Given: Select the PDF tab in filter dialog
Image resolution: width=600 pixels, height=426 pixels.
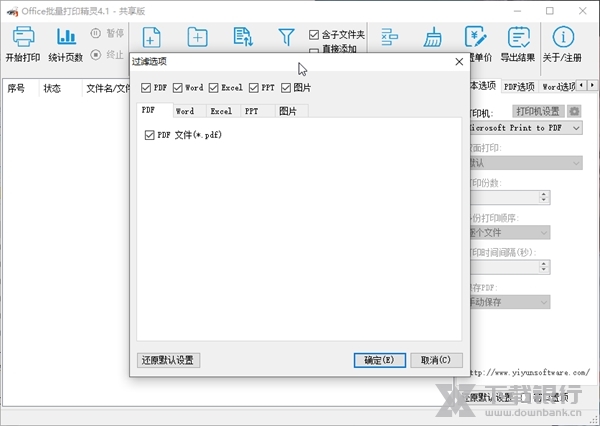Looking at the screenshot, I should (x=155, y=110).
